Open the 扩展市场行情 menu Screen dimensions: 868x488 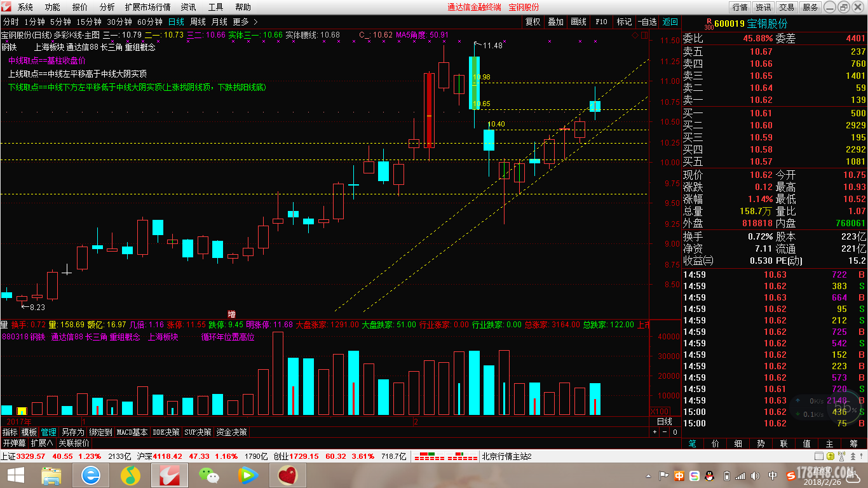(147, 7)
